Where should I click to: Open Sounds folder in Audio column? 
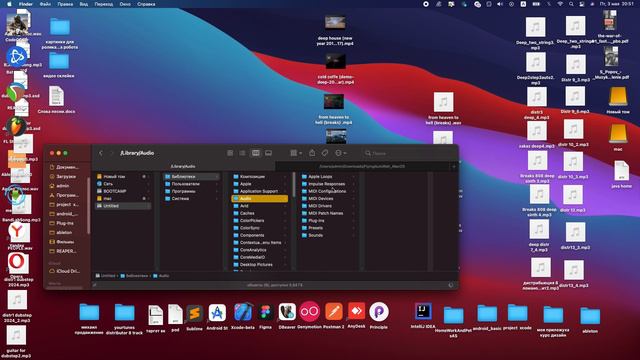tap(328, 235)
